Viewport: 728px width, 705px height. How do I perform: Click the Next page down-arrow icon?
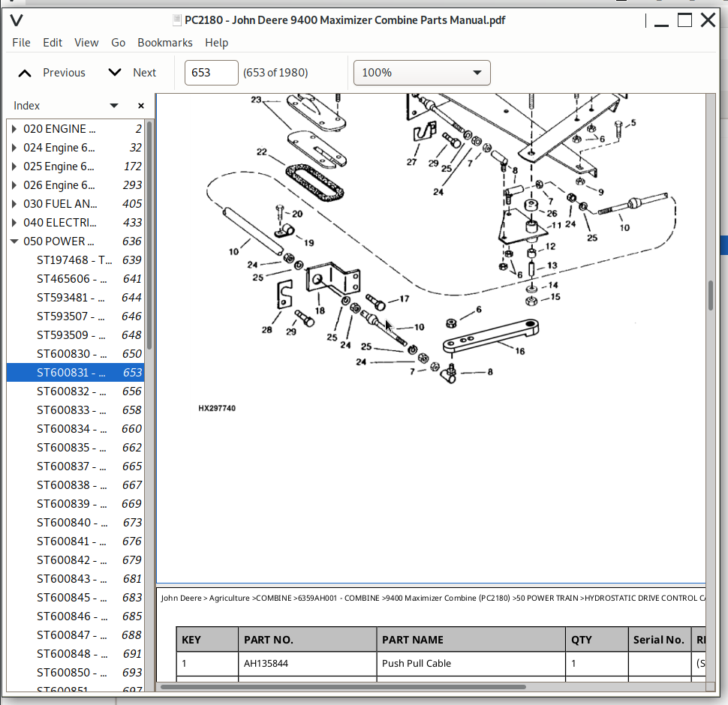click(x=115, y=72)
